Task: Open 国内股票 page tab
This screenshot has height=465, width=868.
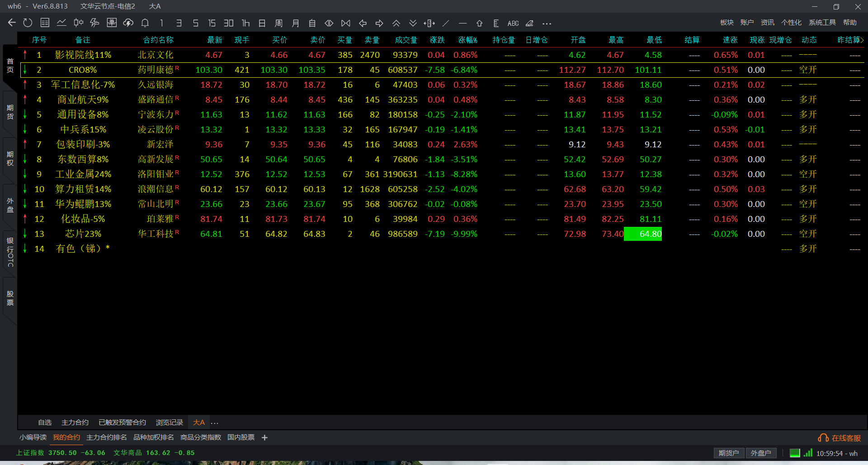Action: pos(241,437)
